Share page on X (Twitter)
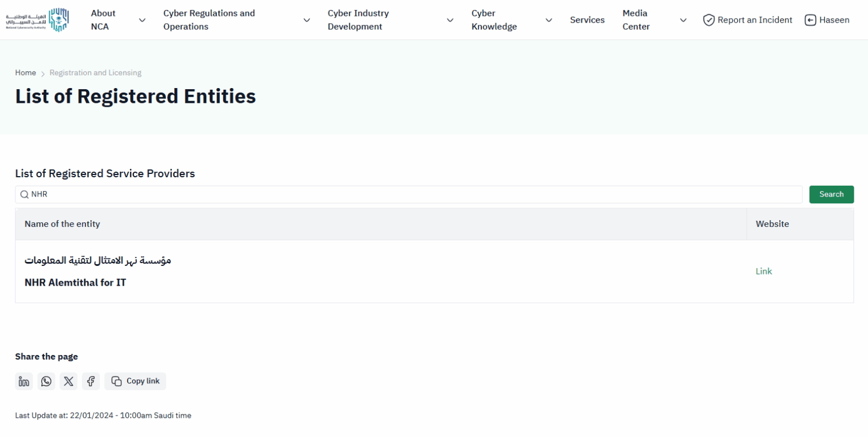 pyautogui.click(x=68, y=381)
